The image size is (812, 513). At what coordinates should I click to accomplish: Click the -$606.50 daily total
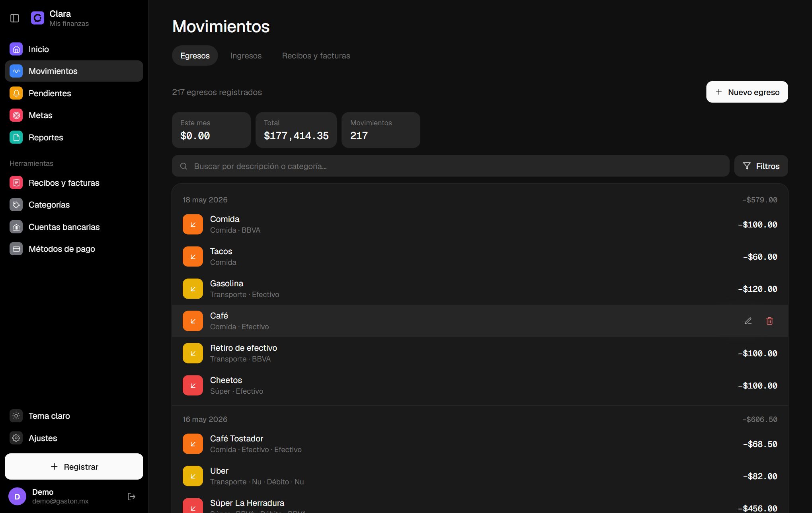tap(759, 419)
